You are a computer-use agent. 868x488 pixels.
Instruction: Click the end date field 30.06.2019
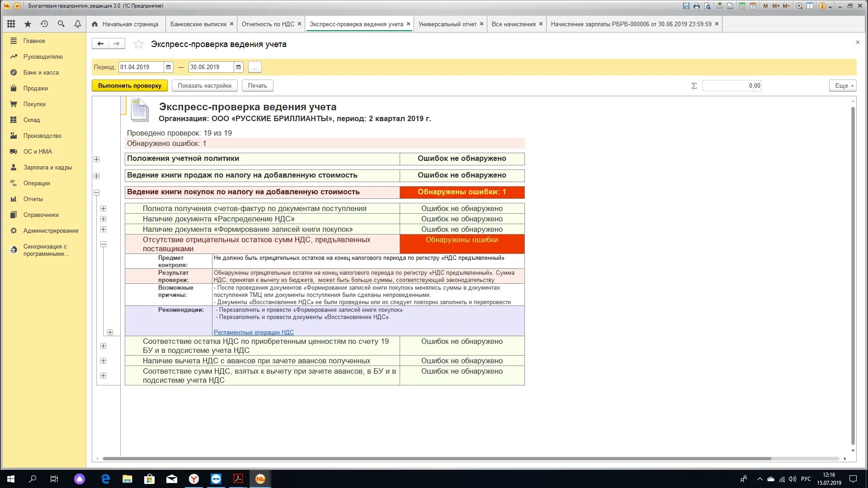(x=211, y=67)
